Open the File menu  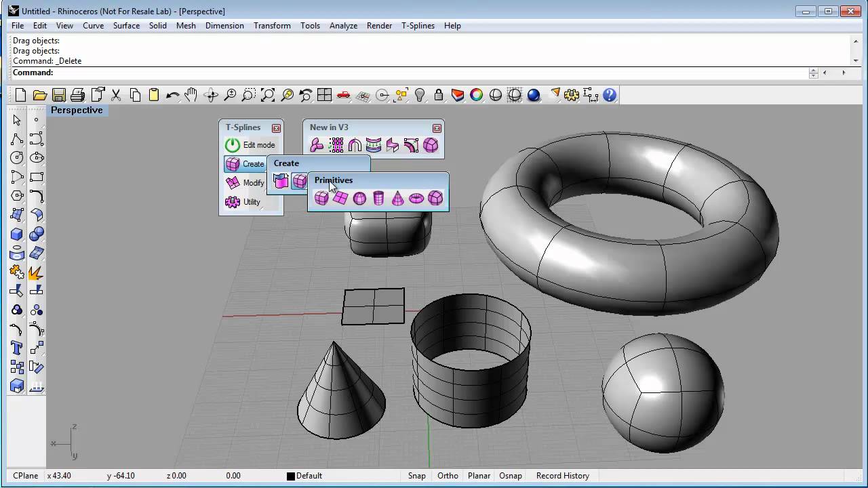pos(18,26)
